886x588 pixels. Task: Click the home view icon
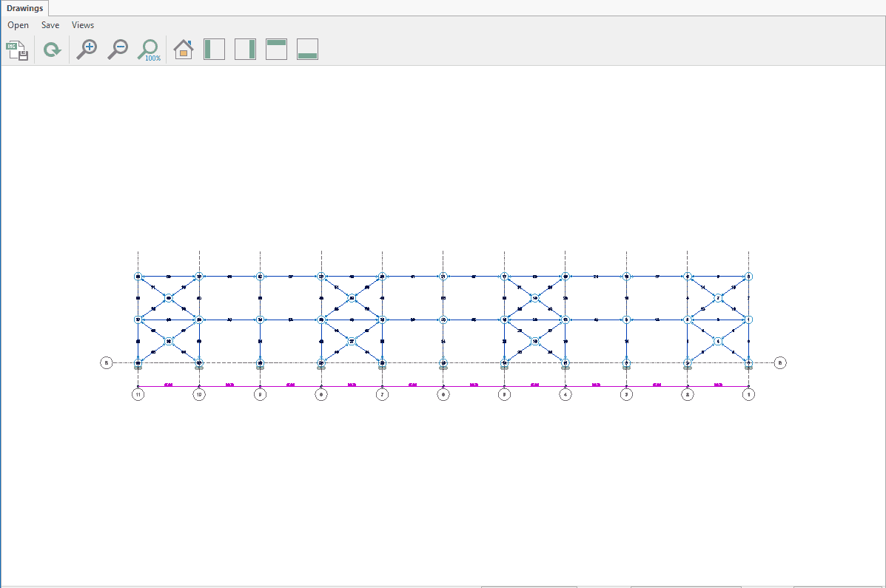[183, 50]
